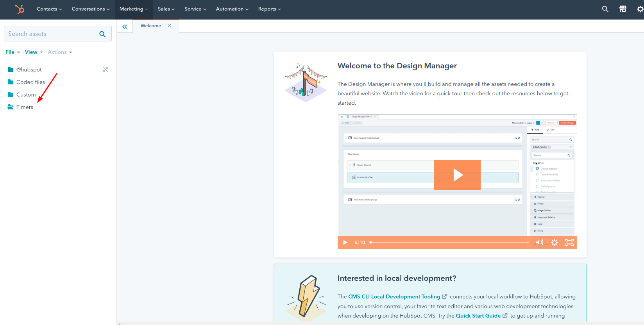
Task: Click the video progress seek bar
Action: click(449, 243)
